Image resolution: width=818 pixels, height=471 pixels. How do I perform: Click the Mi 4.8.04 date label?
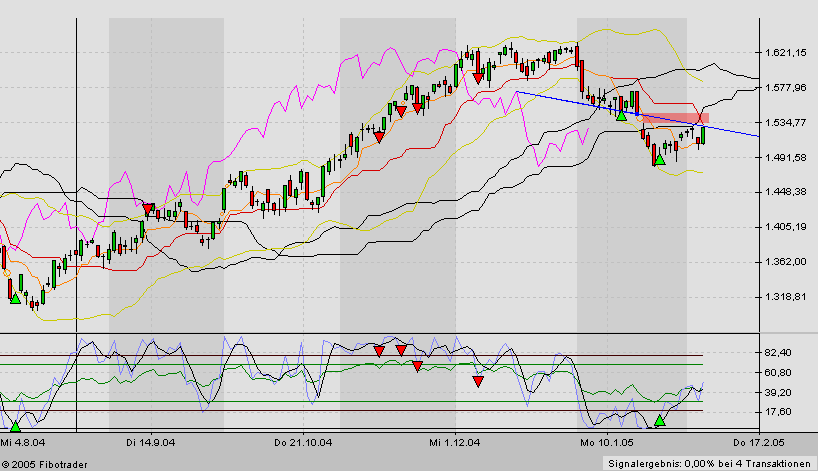coord(20,441)
